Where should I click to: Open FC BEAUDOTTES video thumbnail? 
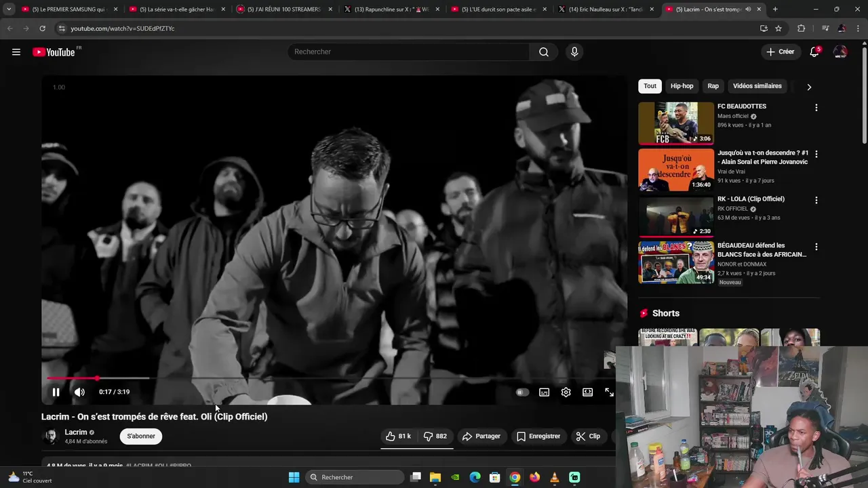[676, 123]
